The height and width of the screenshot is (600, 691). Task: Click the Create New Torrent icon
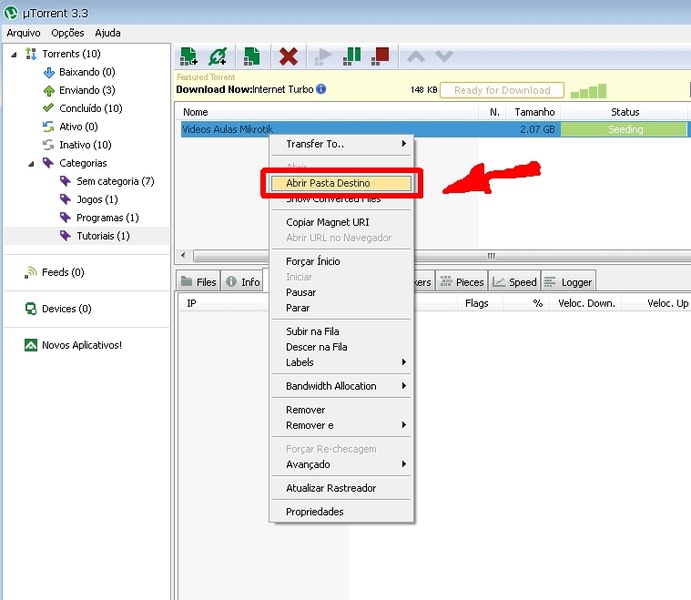(x=252, y=56)
